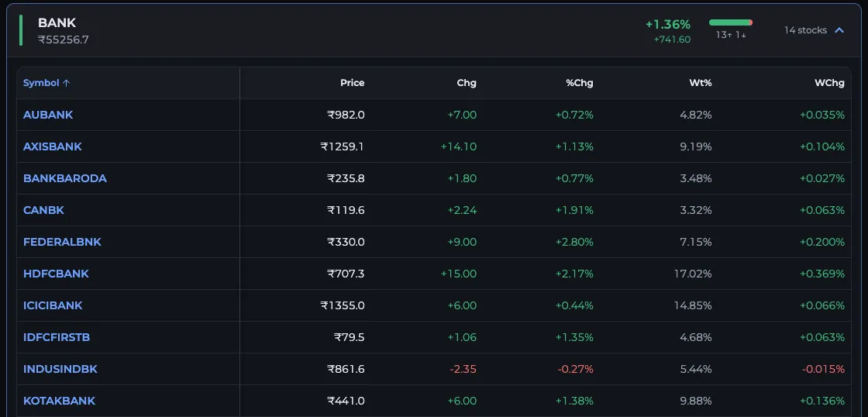
Task: Click HDFCBANK percent change +2.17%
Action: click(574, 274)
